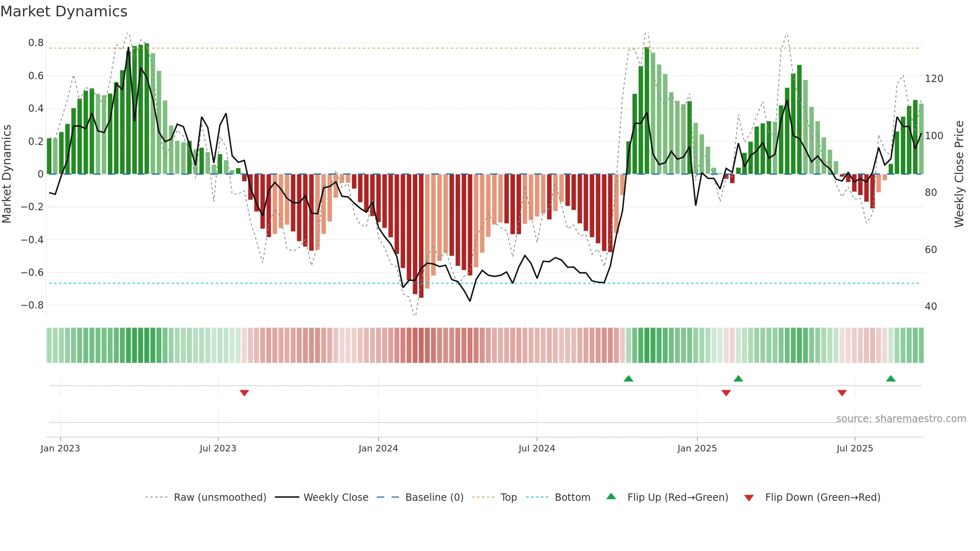This screenshot has height=551, width=980.
Task: Click the −0.6 tick on left axis
Action: coord(32,272)
